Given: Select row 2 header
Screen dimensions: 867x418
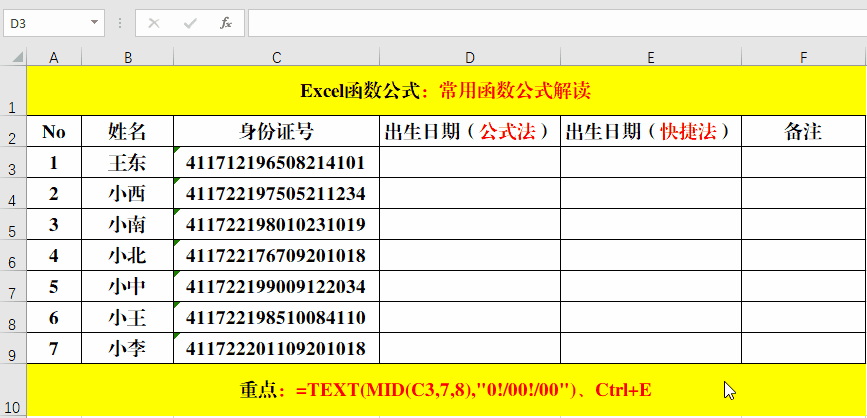Looking at the screenshot, I should click(x=13, y=131).
